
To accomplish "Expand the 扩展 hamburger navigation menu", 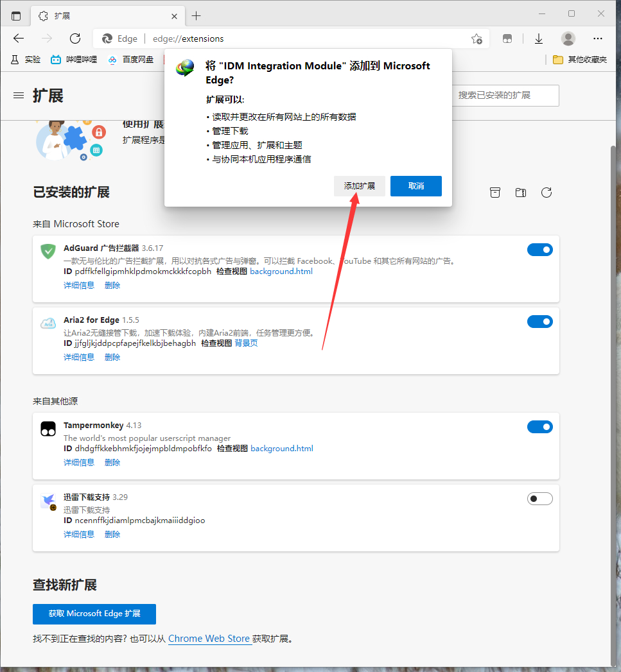I will pyautogui.click(x=19, y=96).
